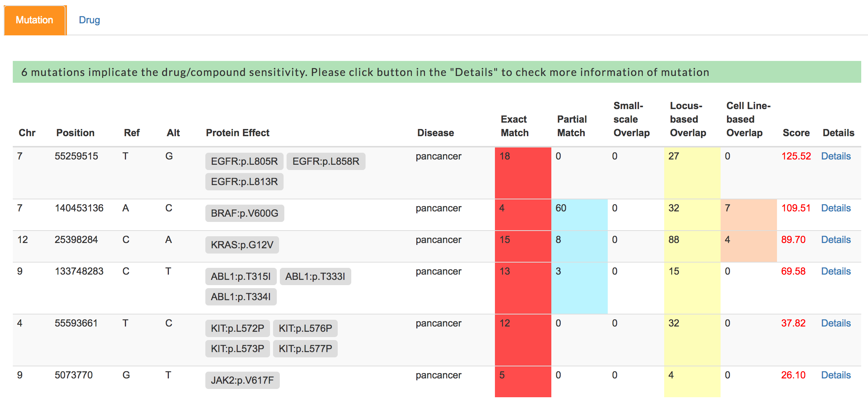Click the Partial Match column header
This screenshot has width=868, height=404.
[572, 126]
